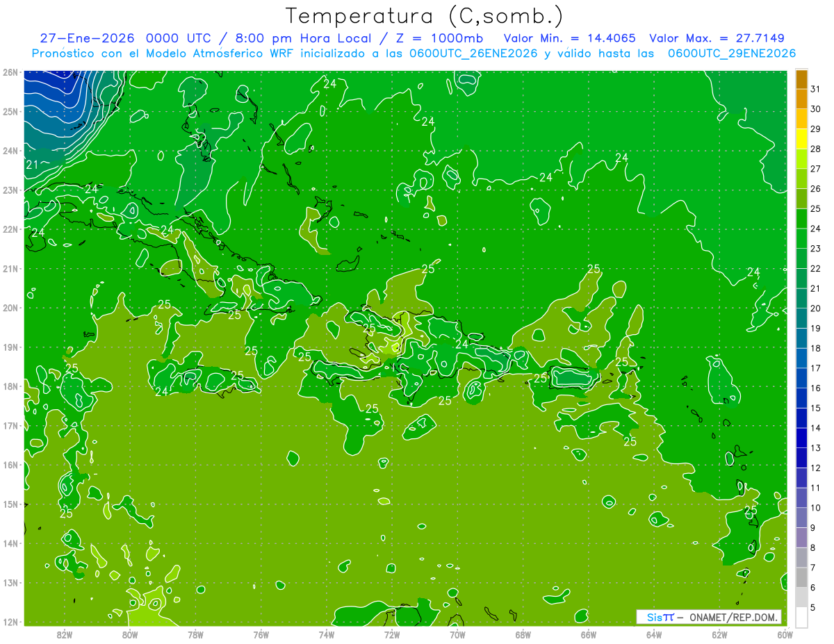The image size is (834, 644).
Task: Select the "Valor Min. = 14.4065" text
Action: coord(570,38)
